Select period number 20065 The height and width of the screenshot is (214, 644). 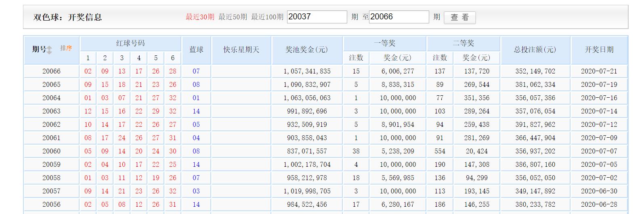click(x=51, y=84)
